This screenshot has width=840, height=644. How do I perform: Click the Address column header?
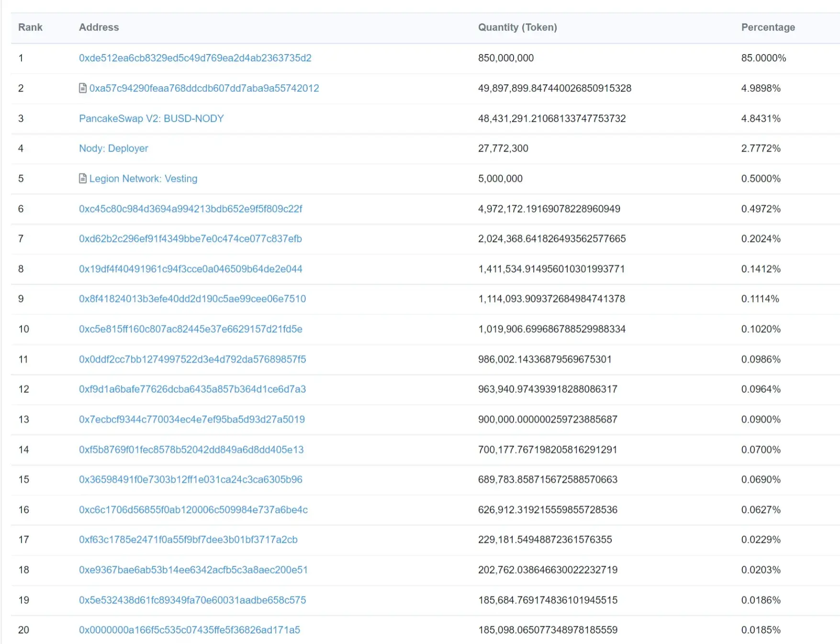[x=99, y=27]
